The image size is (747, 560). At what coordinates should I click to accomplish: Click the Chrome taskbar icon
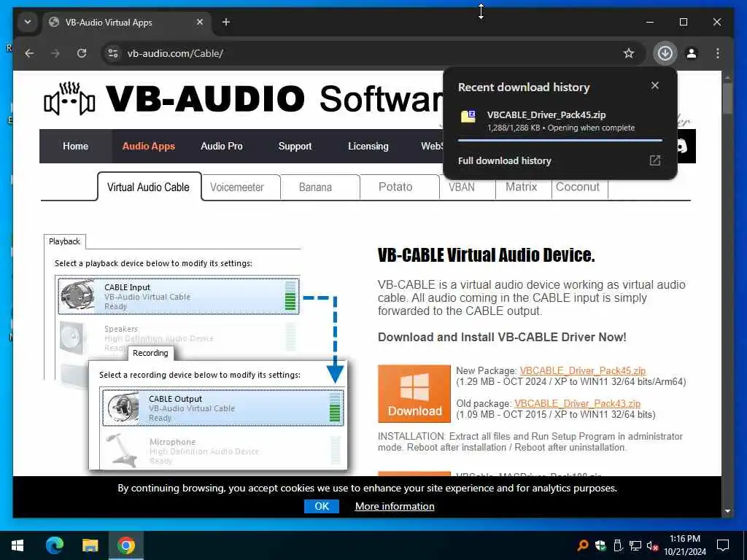tap(125, 545)
